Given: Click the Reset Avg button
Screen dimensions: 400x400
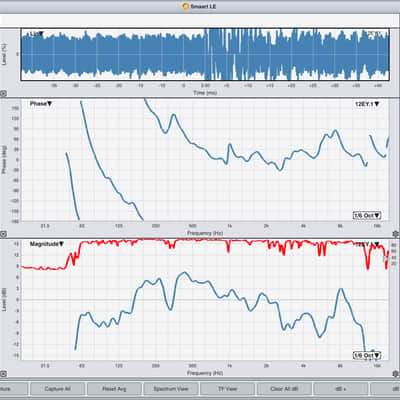Looking at the screenshot, I should coord(114,389).
